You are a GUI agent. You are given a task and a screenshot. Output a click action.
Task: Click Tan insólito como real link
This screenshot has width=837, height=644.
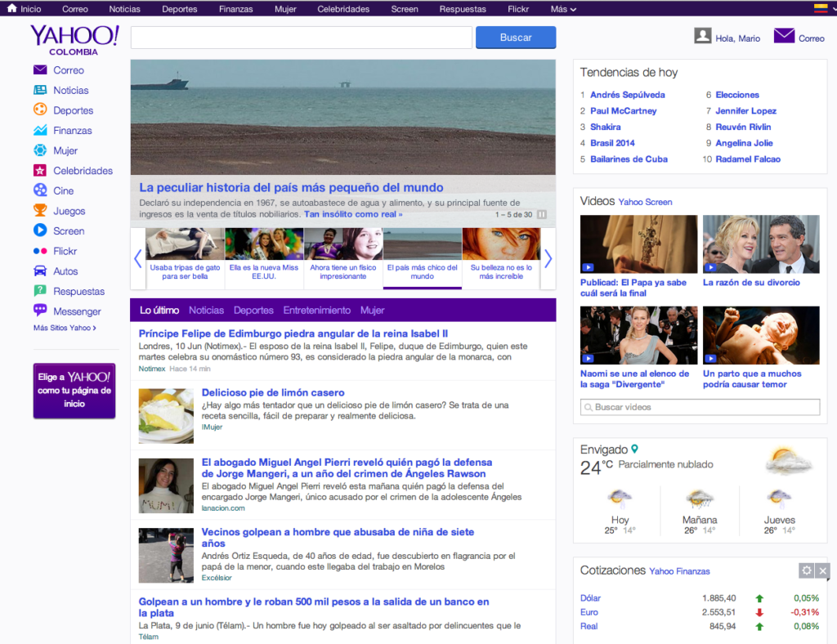(x=353, y=214)
